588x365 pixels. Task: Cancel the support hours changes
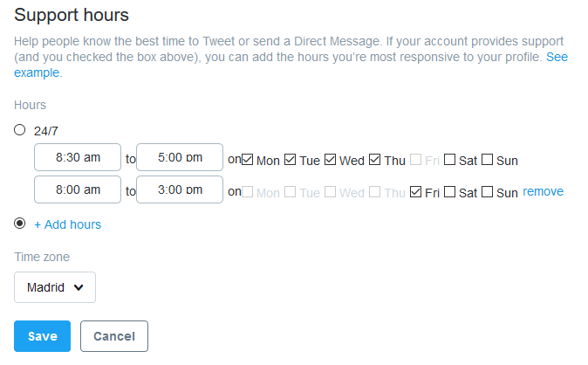114,336
